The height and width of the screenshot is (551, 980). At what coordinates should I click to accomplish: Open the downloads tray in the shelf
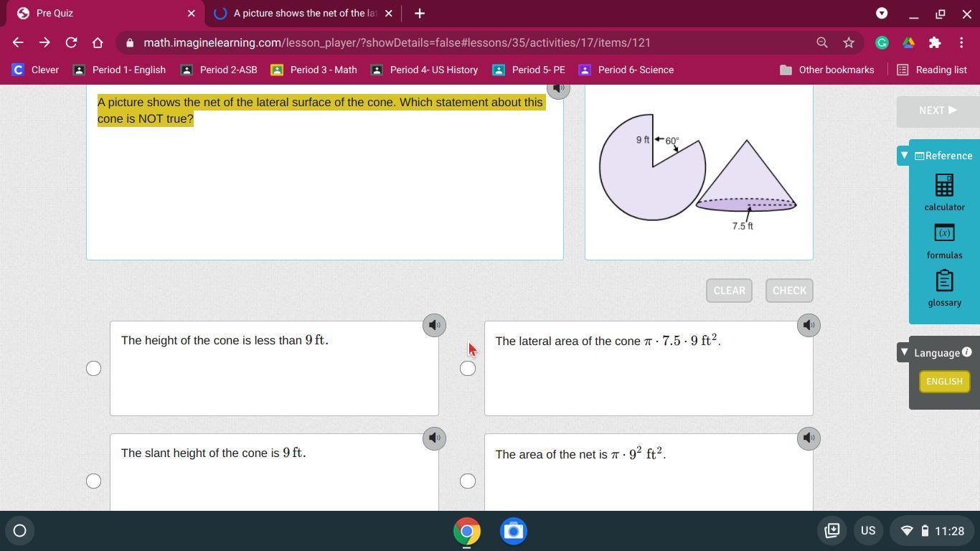[x=832, y=531]
